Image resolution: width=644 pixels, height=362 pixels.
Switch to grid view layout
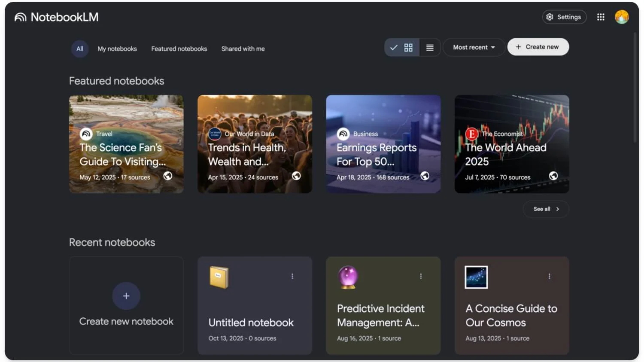coord(408,48)
